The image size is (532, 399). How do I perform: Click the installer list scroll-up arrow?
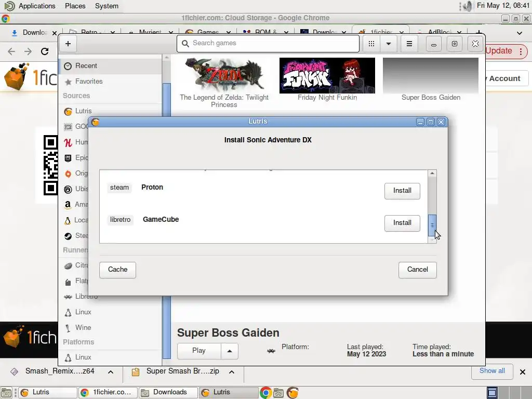(x=432, y=174)
